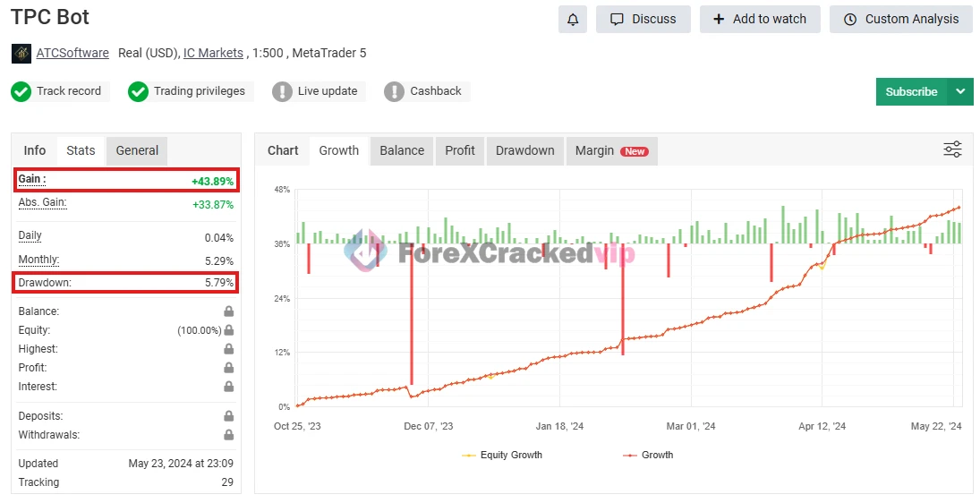Switch to the Info tab

(x=34, y=150)
